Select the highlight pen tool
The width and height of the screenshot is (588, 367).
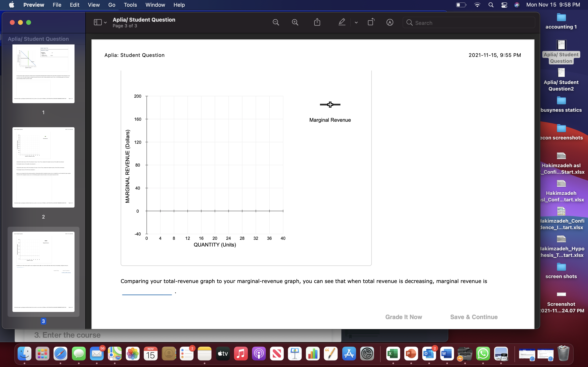[x=342, y=22]
